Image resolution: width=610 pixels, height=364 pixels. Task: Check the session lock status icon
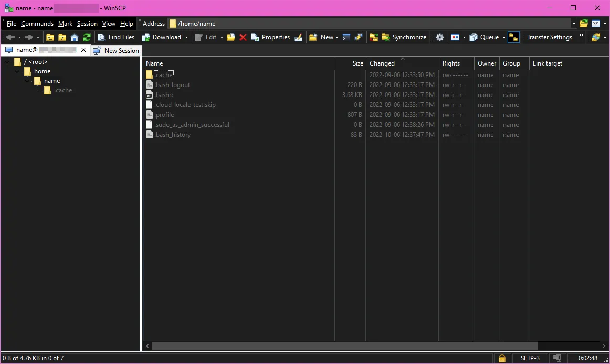pos(502,358)
